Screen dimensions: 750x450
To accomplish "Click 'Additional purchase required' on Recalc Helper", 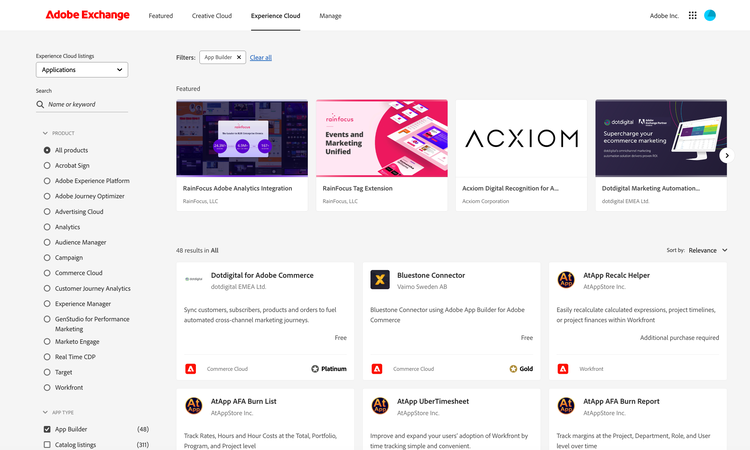I will tap(679, 338).
